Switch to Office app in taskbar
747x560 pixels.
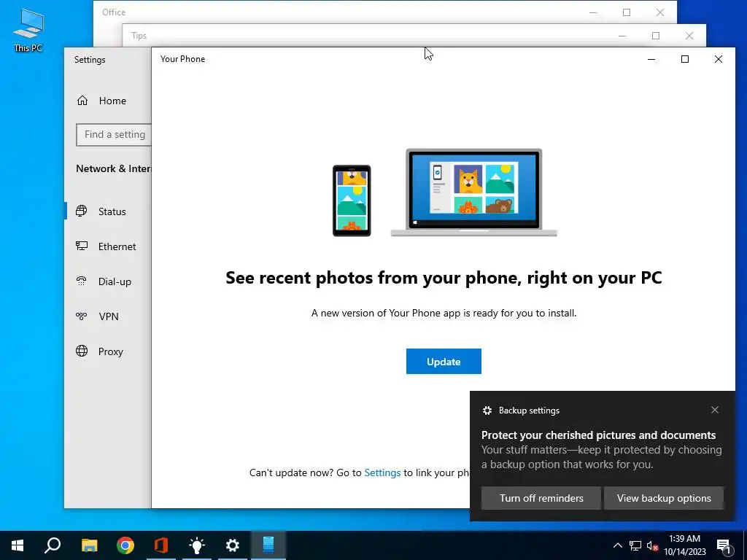pyautogui.click(x=161, y=545)
